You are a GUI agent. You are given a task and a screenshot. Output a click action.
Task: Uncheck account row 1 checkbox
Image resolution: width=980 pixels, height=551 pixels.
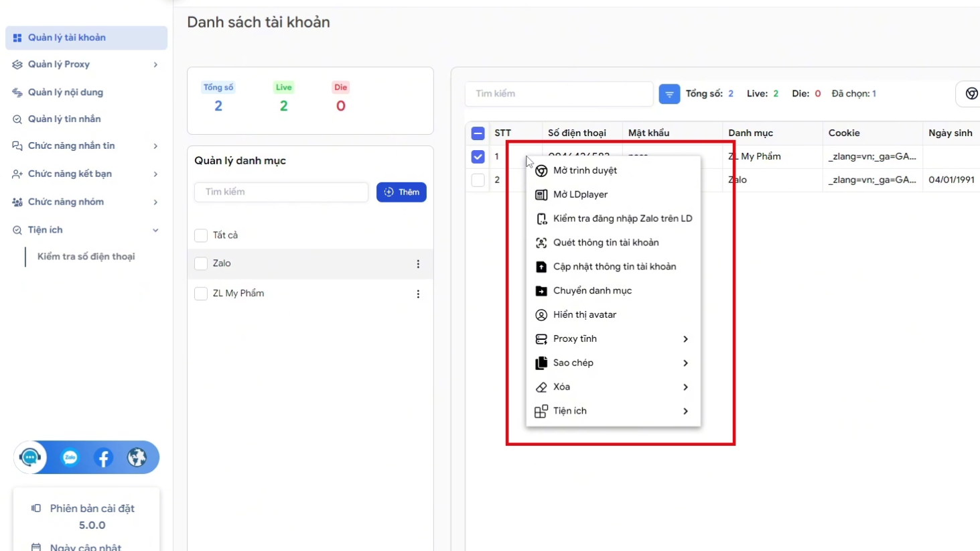tap(478, 156)
